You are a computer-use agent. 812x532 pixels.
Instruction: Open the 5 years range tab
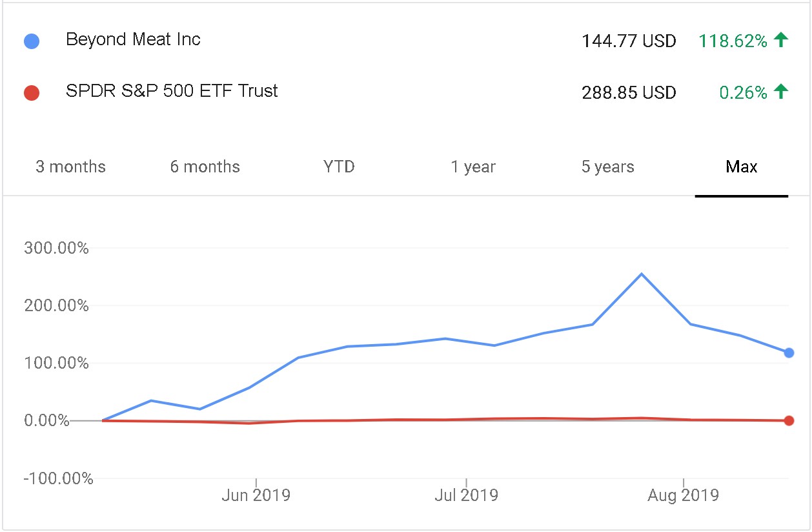pos(607,167)
